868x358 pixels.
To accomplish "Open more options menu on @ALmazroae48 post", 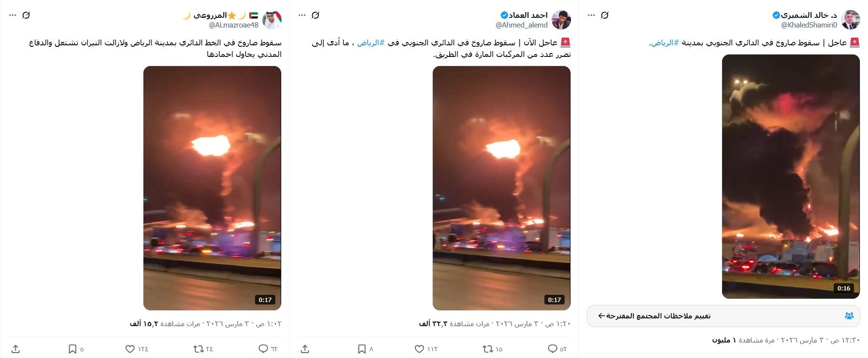I will point(13,15).
